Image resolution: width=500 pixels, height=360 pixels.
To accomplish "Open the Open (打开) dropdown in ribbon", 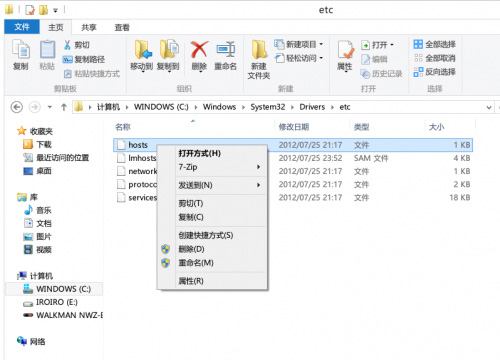I will pos(392,45).
